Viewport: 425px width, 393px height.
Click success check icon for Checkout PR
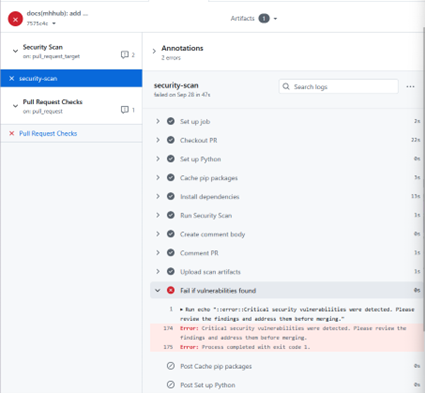coord(171,140)
